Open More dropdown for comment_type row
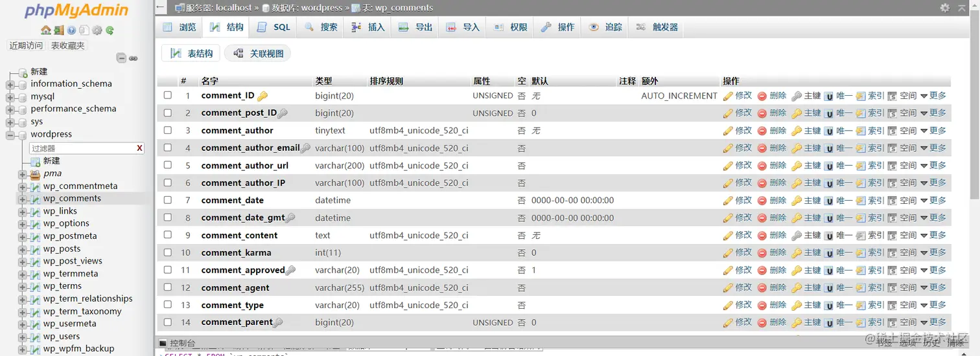The height and width of the screenshot is (356, 980). pyautogui.click(x=933, y=306)
